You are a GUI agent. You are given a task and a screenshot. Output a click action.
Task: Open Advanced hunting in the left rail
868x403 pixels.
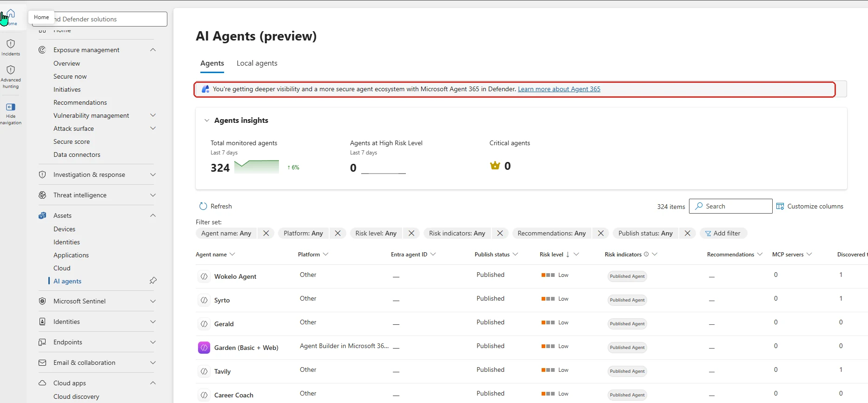click(11, 77)
